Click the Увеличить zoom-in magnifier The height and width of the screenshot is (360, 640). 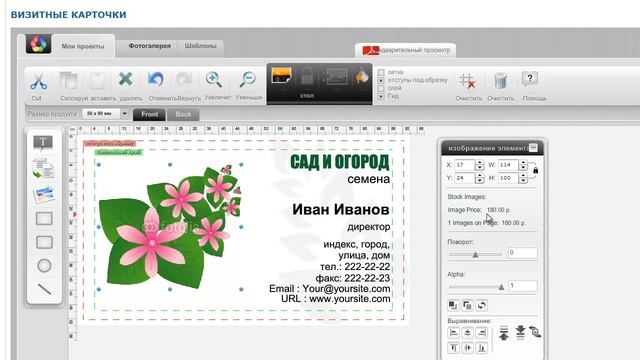pyautogui.click(x=213, y=79)
